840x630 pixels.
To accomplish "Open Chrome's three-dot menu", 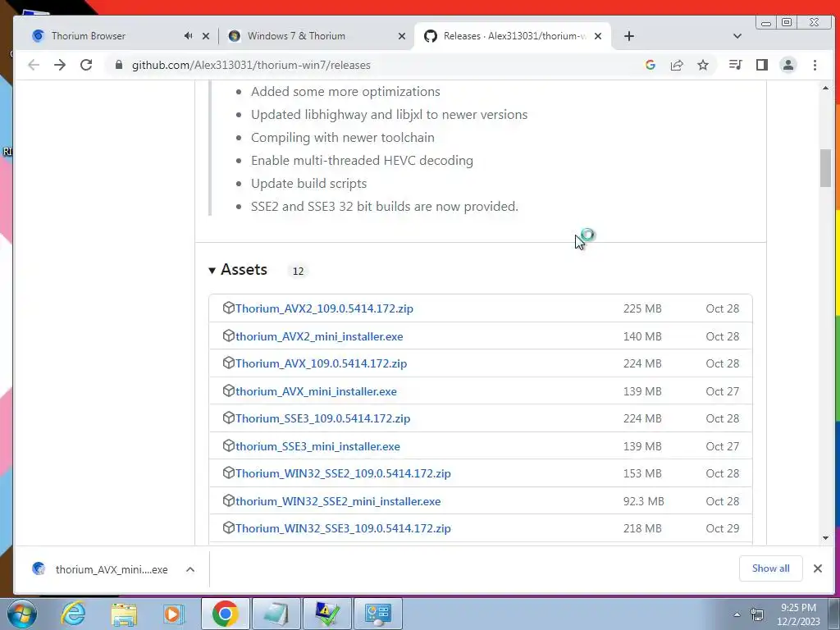I will (815, 65).
